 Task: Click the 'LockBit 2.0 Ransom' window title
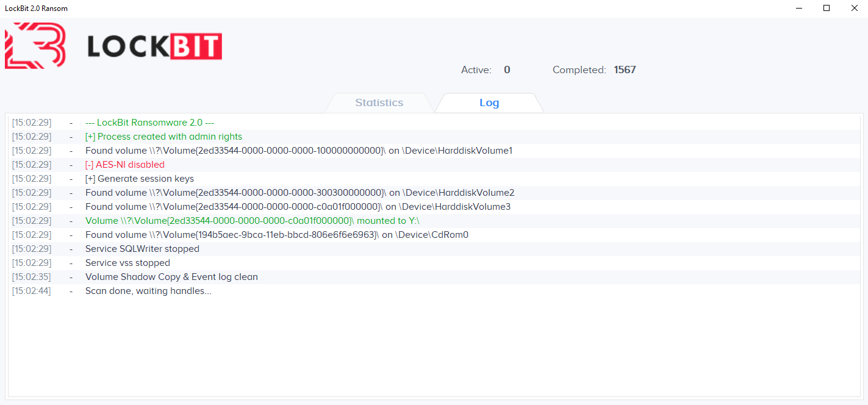point(36,9)
